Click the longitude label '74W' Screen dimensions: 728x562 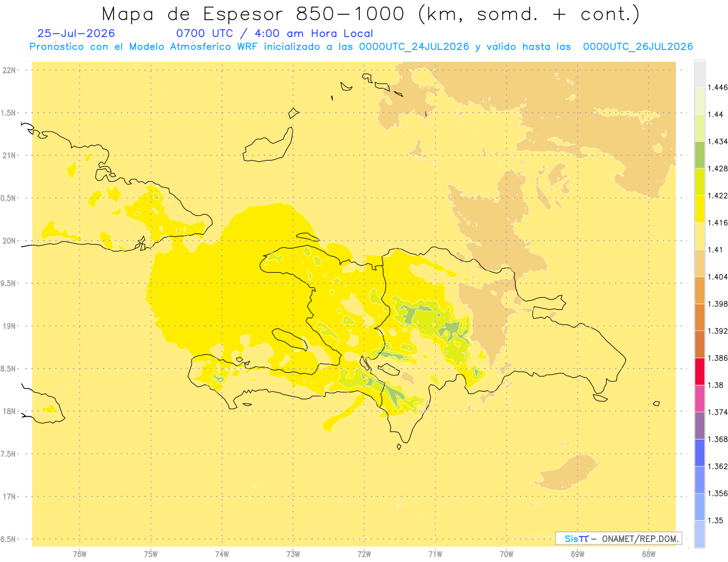[222, 554]
